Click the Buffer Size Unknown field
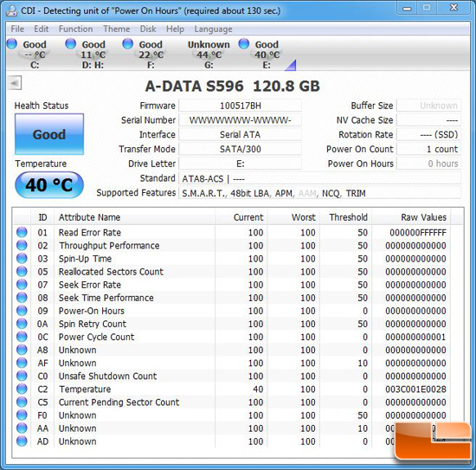Screen dimensions: 476x470 pos(429,106)
